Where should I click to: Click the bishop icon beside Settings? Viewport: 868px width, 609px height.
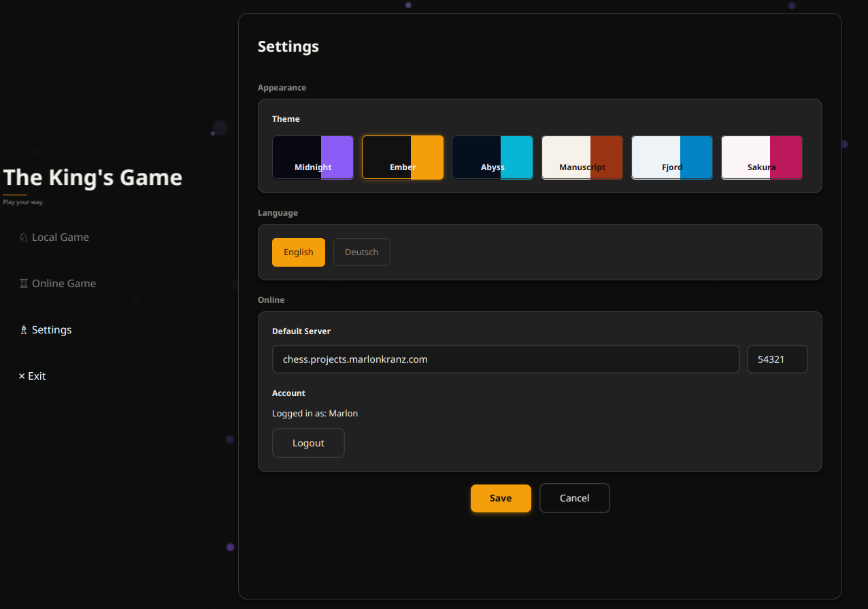(x=24, y=330)
